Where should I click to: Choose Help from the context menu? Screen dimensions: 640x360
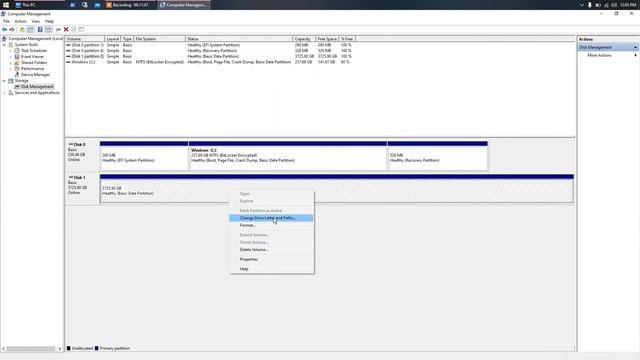(x=271, y=269)
